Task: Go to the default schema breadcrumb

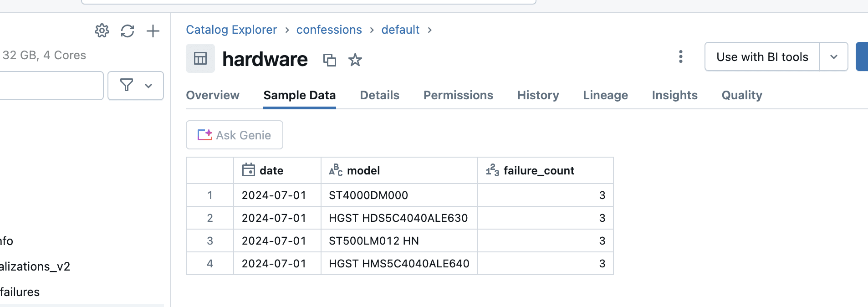Action: 400,30
